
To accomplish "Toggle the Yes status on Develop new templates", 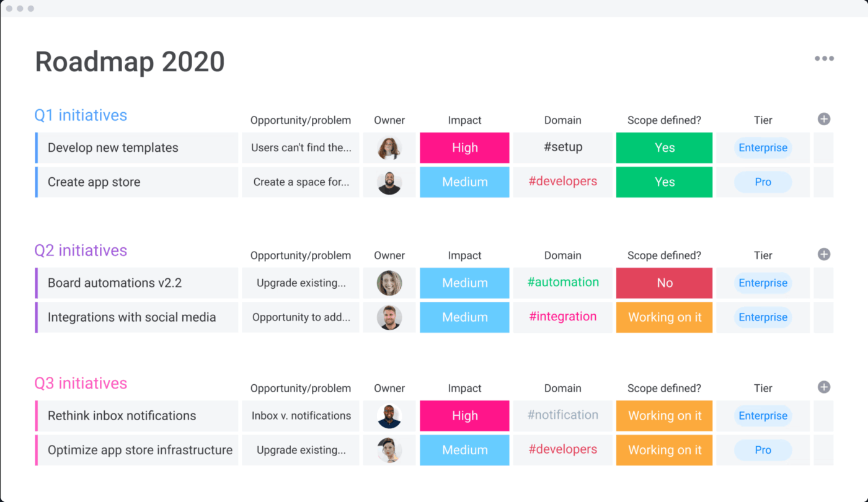I will [x=664, y=148].
